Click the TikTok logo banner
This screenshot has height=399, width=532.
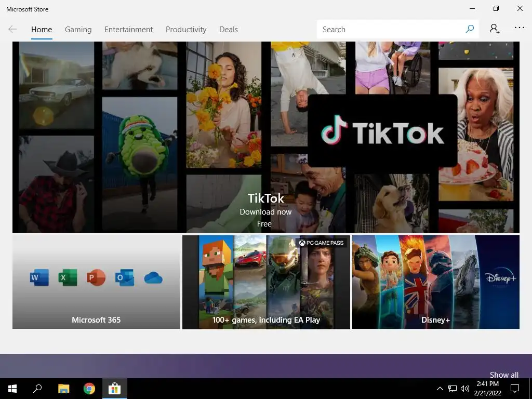382,130
